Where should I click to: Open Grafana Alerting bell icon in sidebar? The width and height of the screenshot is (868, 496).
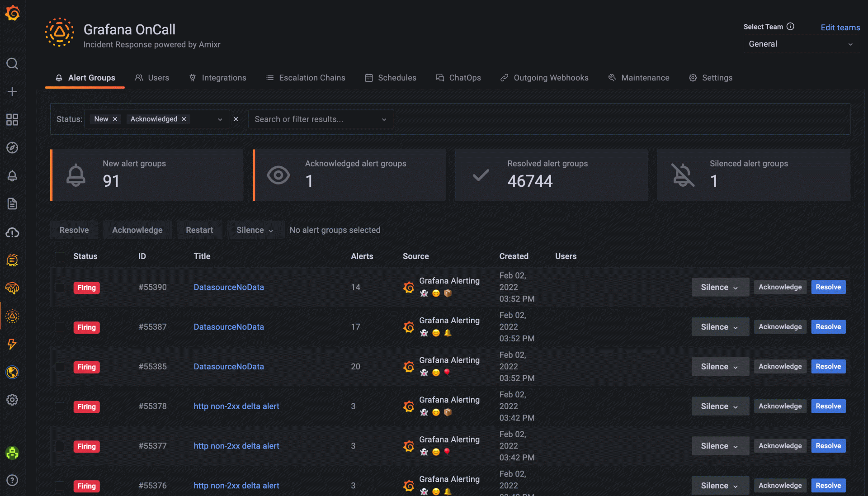[12, 176]
